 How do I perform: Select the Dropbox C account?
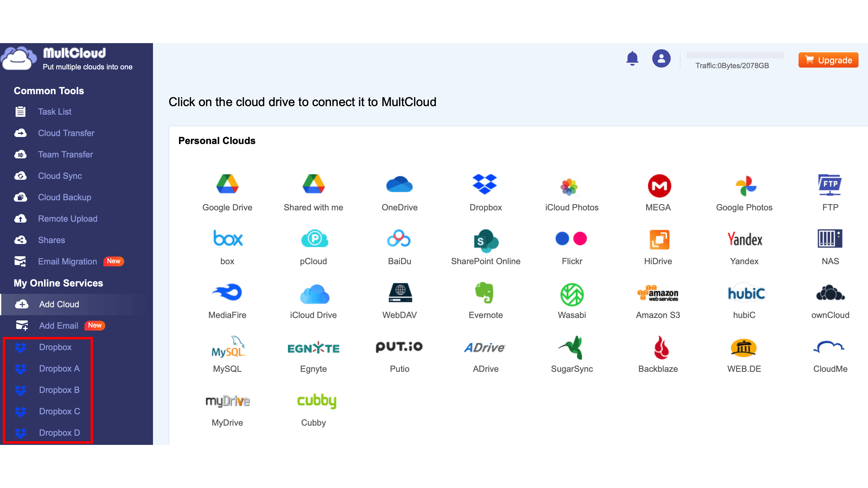coord(59,411)
